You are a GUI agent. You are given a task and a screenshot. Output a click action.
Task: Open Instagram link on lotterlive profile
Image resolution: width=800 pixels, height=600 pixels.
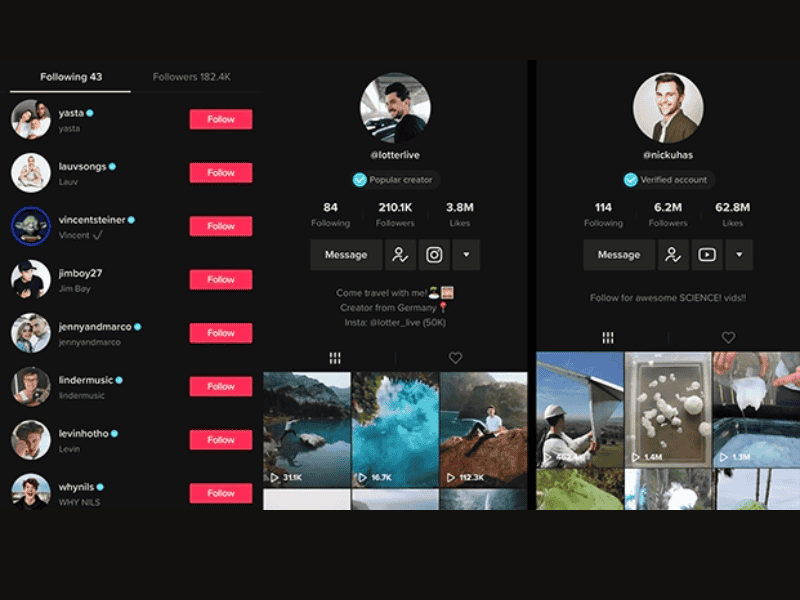(x=434, y=255)
